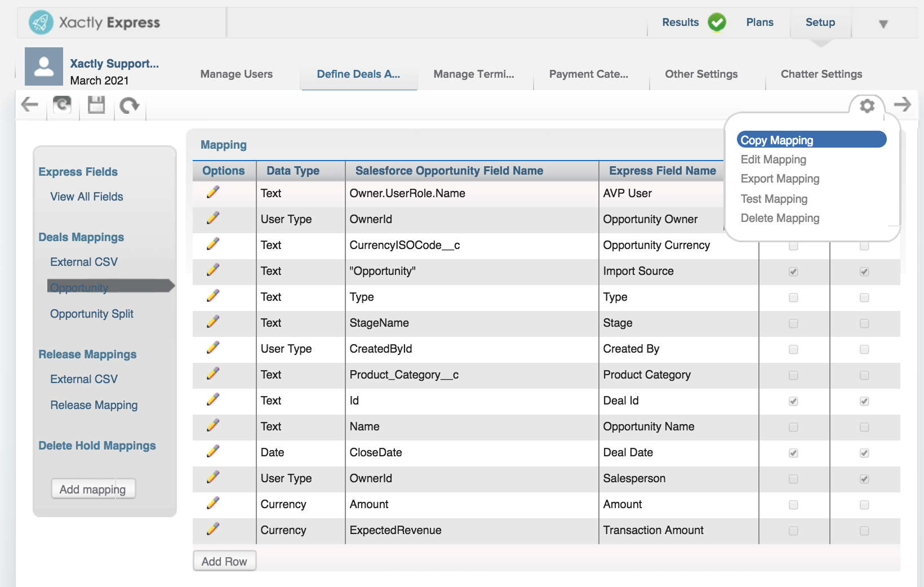The image size is (924, 587).
Task: Click the pencil icon for Stage row
Action: point(213,322)
